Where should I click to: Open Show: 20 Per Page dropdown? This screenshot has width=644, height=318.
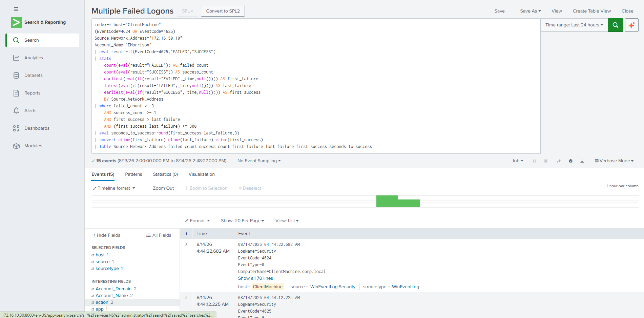[242, 221]
